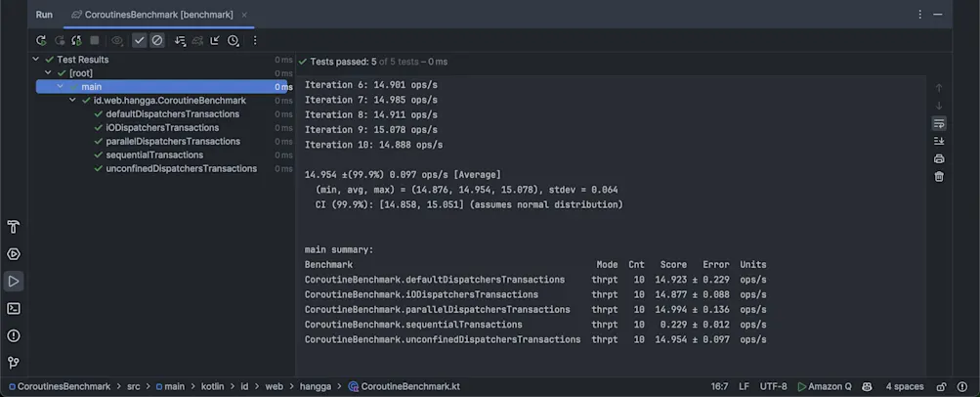This screenshot has width=980, height=397.
Task: Print the console output
Action: tap(939, 158)
